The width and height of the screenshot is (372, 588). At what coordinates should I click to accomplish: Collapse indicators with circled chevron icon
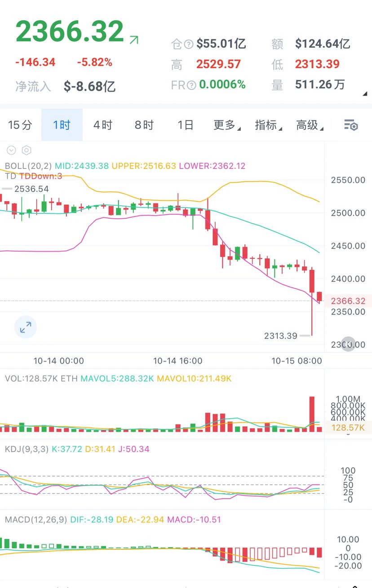point(11,150)
